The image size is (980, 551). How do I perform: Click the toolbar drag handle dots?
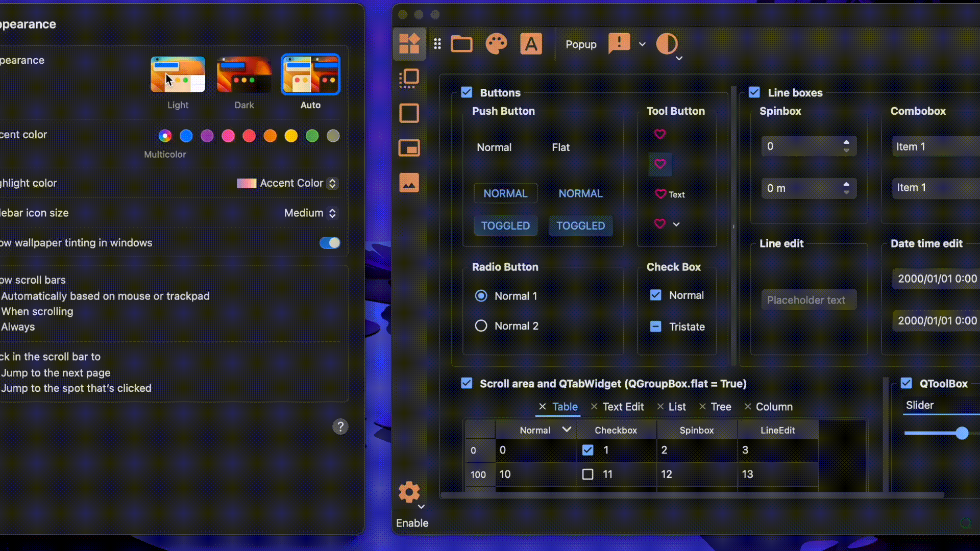[x=437, y=44]
